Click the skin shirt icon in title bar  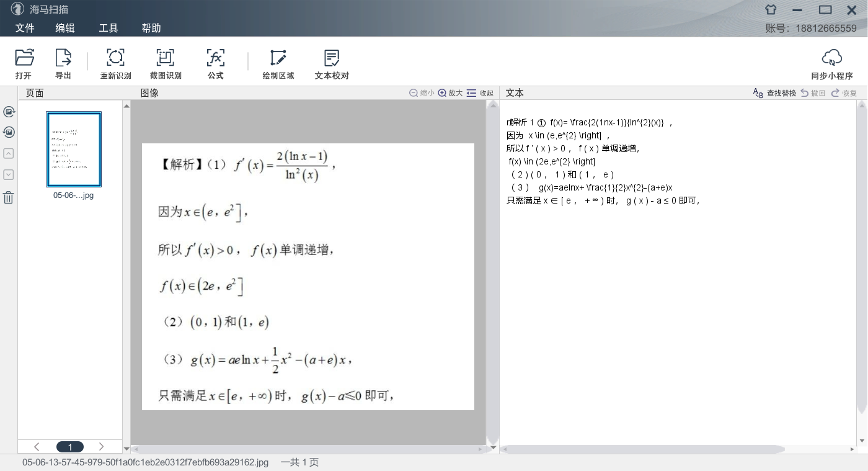click(771, 10)
